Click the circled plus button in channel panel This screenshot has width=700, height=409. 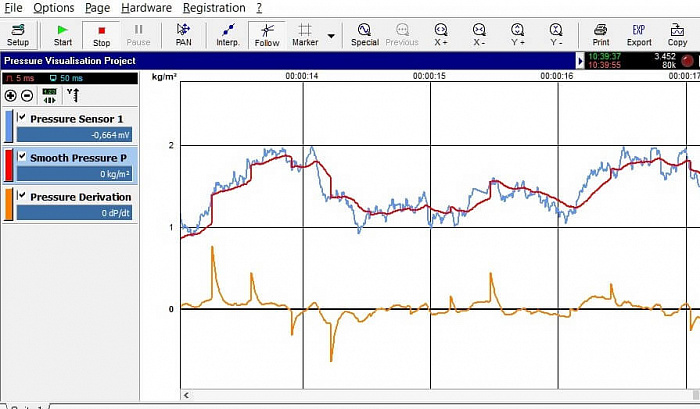(10, 95)
